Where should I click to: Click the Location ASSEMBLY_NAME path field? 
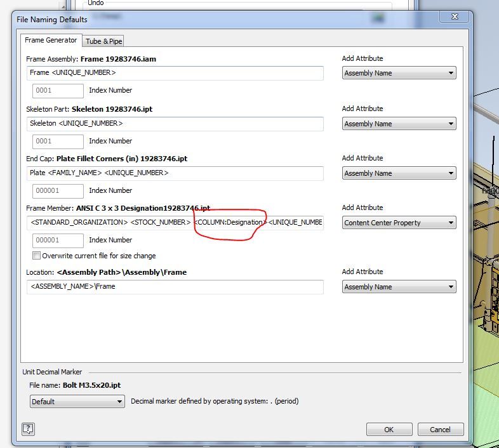[175, 287]
